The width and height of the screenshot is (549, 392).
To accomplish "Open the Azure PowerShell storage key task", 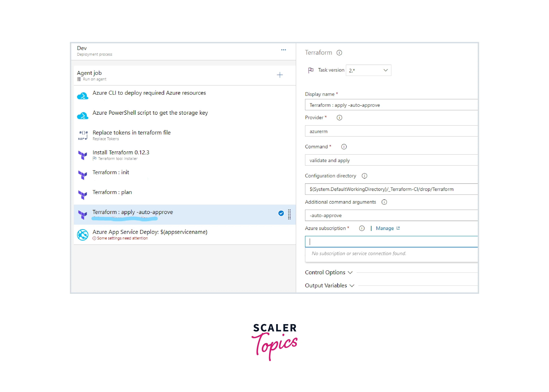I will click(x=150, y=113).
